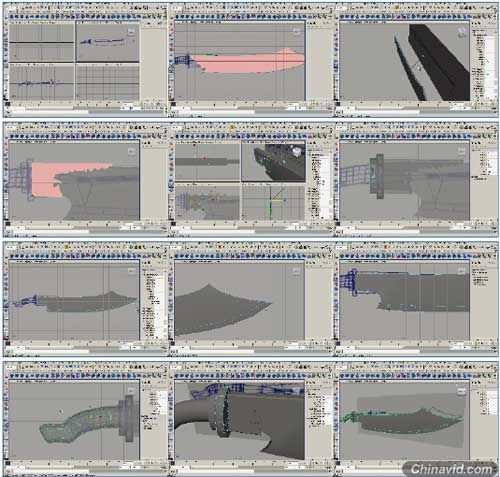The width and height of the screenshot is (500, 477).
Task: Click the black corner square below the top-left screenshot's toolbox
Action: [7, 104]
